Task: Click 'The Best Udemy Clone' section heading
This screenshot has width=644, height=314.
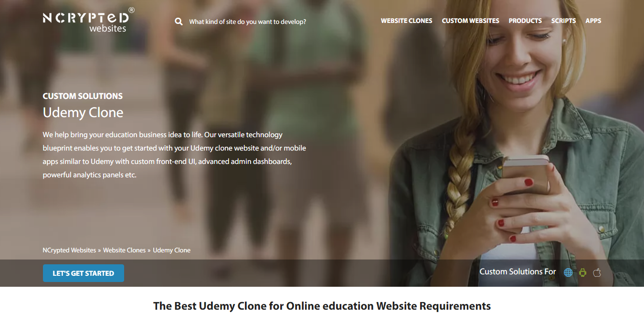Action: 322,306
